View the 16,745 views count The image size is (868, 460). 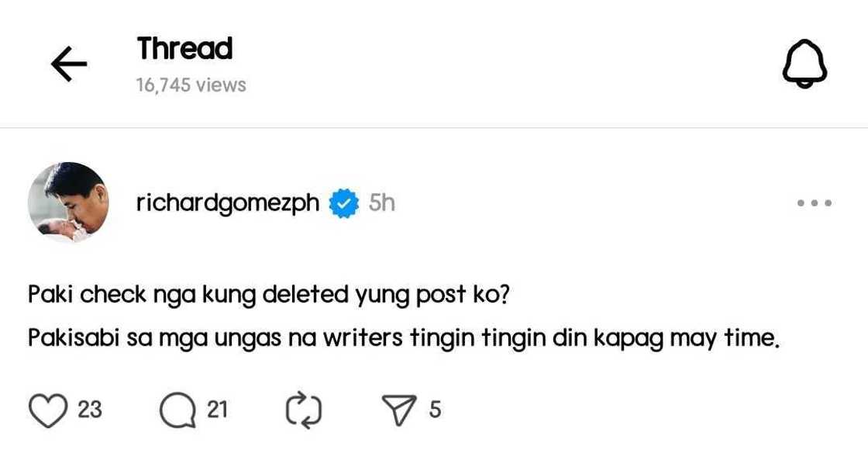tap(191, 85)
